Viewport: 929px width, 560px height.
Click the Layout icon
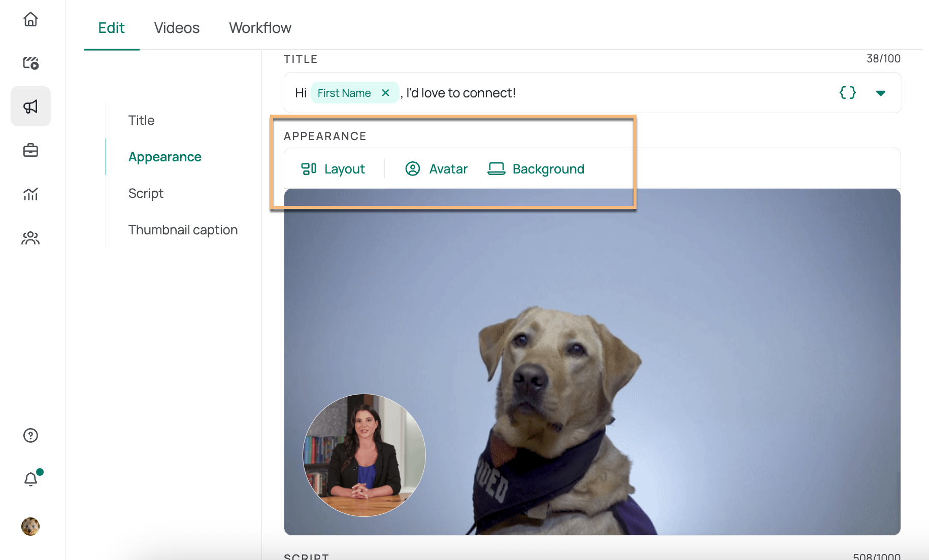coord(309,169)
